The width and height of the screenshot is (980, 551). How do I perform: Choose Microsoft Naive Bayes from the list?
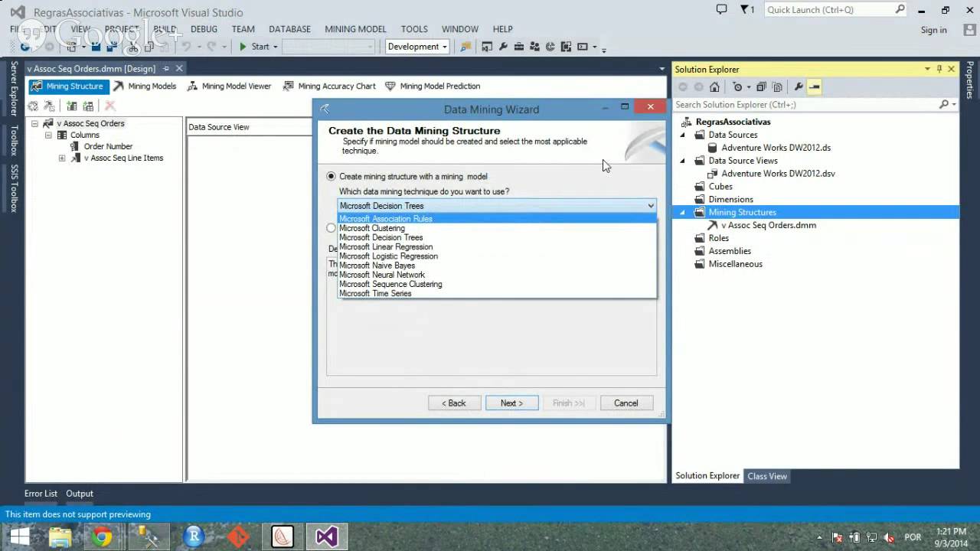coord(497,266)
